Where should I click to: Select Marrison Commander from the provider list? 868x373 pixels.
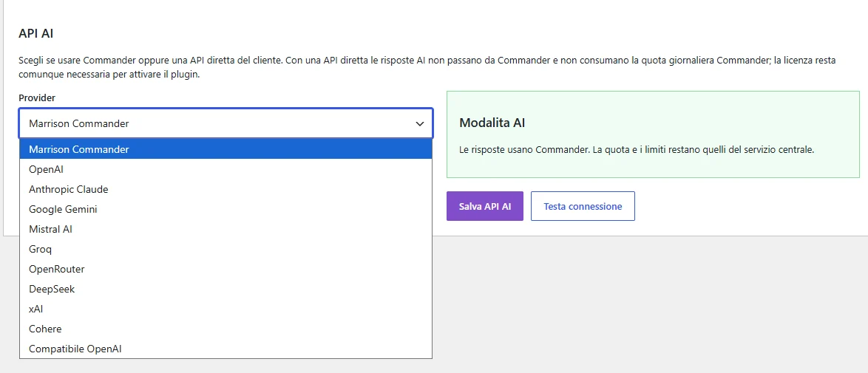(x=226, y=149)
